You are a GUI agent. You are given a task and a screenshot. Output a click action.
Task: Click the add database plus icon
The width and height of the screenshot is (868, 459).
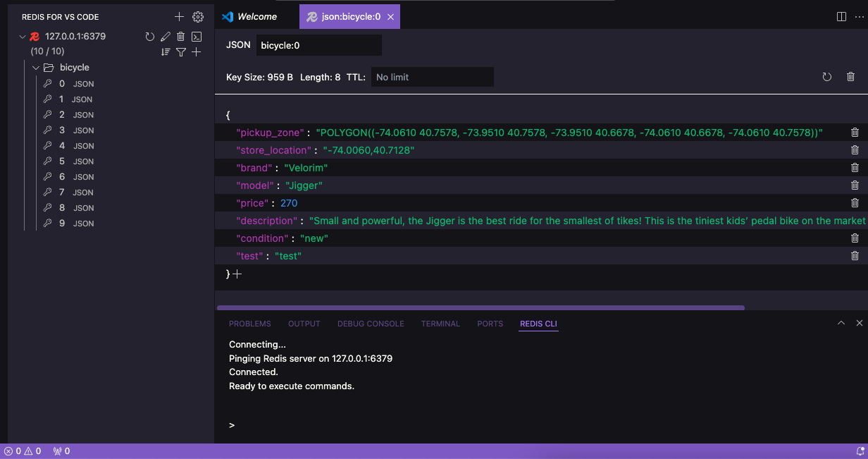tap(179, 17)
